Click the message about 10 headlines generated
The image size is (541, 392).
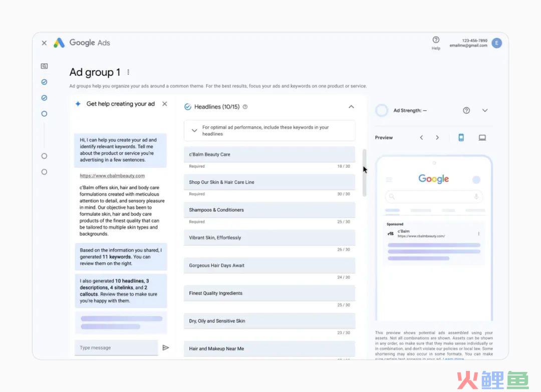tap(121, 291)
